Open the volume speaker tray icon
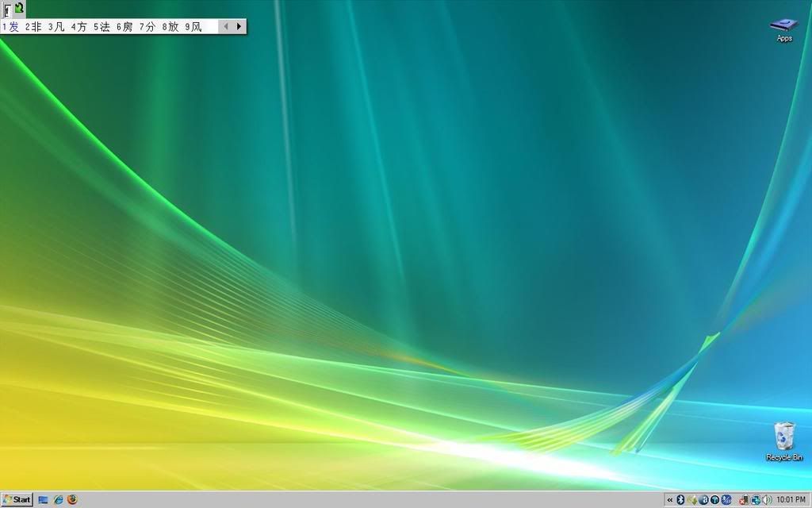 pos(767,500)
